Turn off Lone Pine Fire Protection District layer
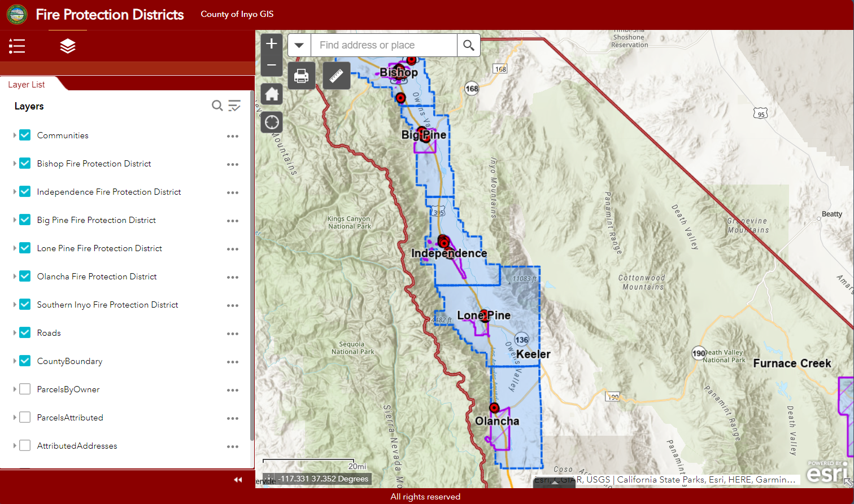 click(x=25, y=248)
